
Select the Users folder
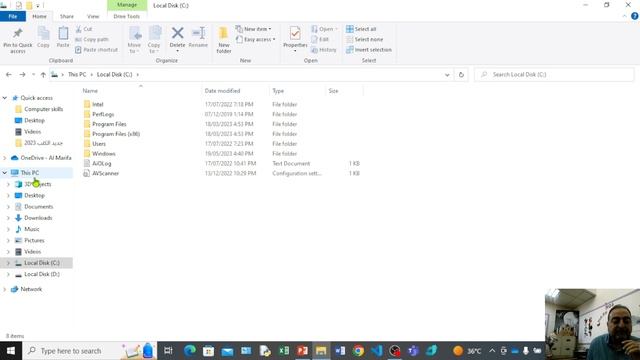[x=99, y=144]
